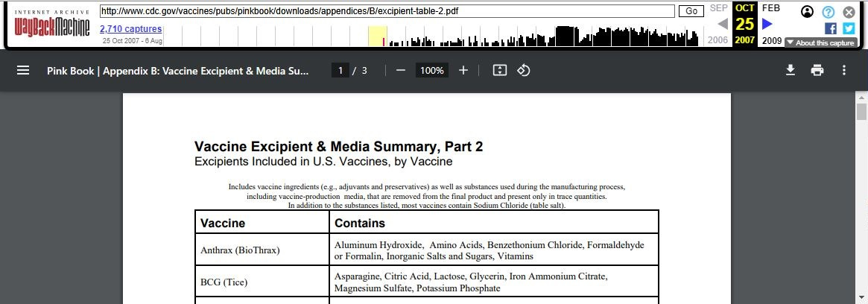Click the PDF vertical scrollbar thumb
The height and width of the screenshot is (304, 868).
[x=861, y=111]
